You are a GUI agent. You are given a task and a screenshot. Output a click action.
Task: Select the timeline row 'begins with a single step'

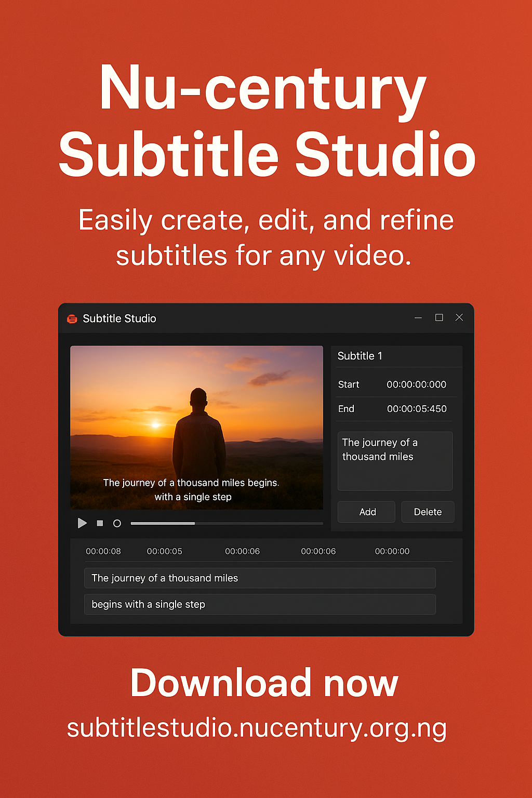point(260,604)
